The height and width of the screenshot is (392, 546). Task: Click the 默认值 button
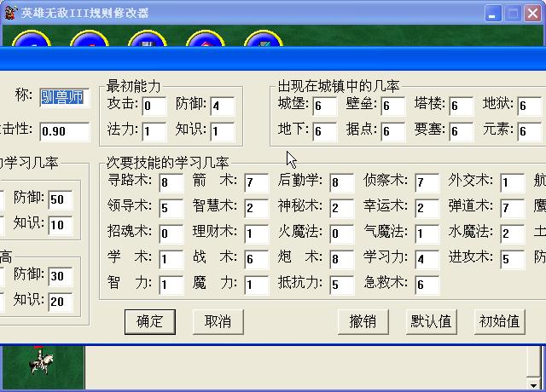tap(431, 322)
